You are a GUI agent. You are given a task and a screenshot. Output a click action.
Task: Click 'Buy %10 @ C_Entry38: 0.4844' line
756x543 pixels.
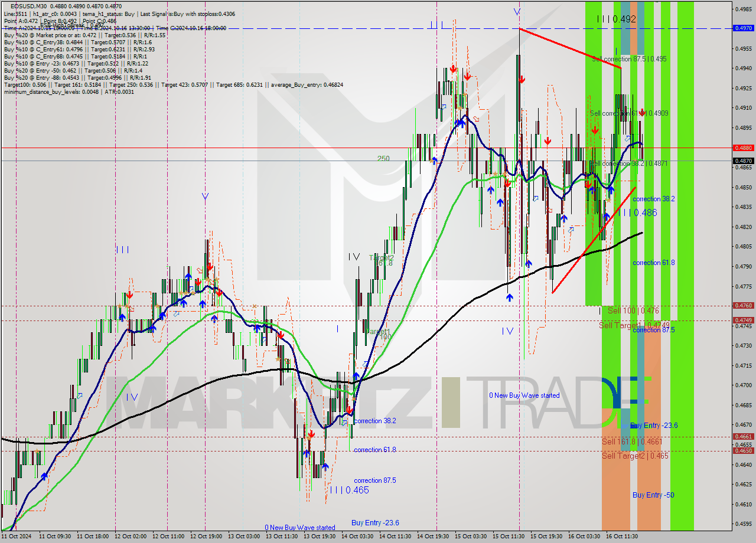point(77,42)
